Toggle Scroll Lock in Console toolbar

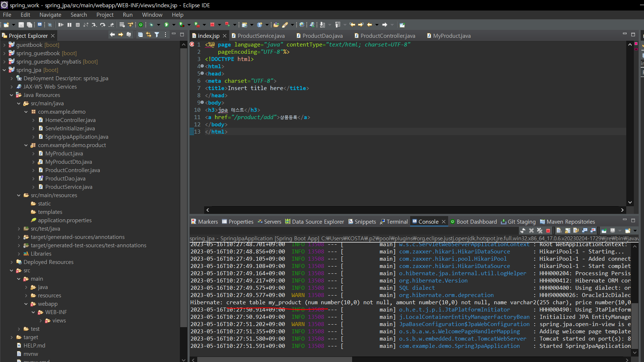click(x=567, y=231)
